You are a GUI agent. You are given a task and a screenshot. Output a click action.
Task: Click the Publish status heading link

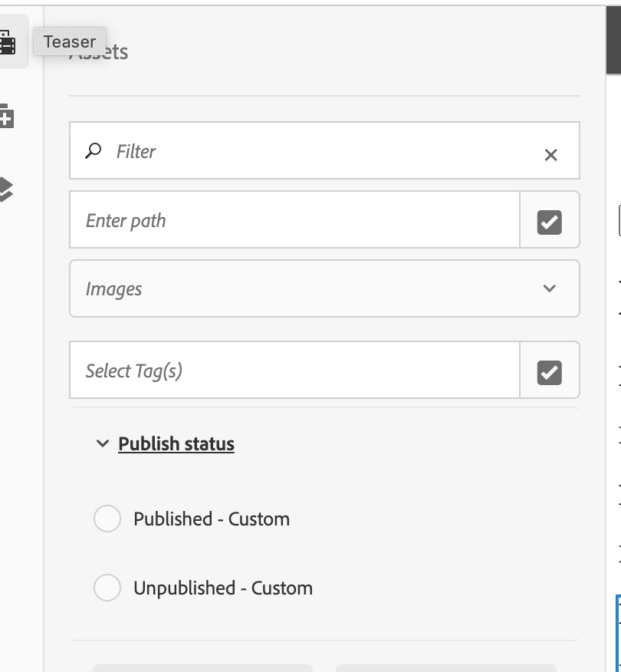(x=176, y=443)
